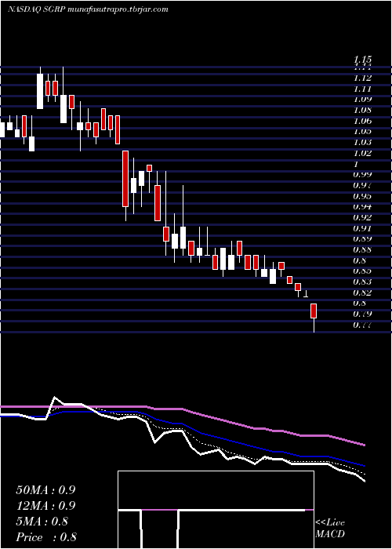This screenshot has width=392, height=549.
Task: Click the MACD label
Action: [x=330, y=534]
